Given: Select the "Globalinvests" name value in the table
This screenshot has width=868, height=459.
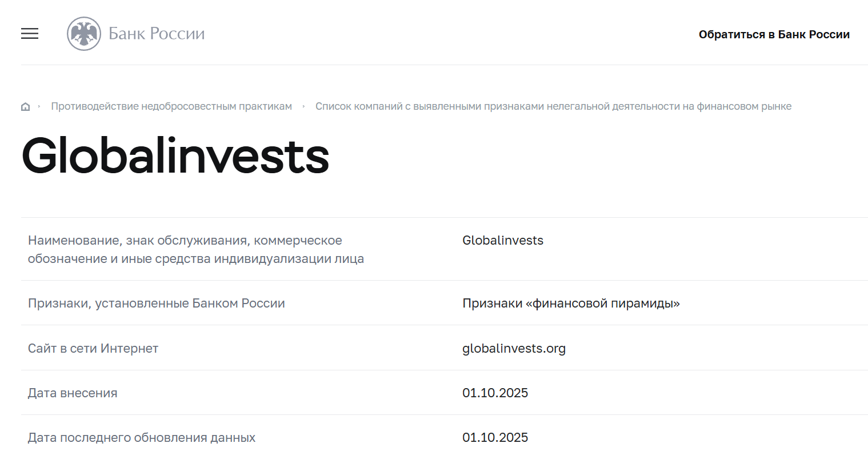Looking at the screenshot, I should pyautogui.click(x=503, y=241).
